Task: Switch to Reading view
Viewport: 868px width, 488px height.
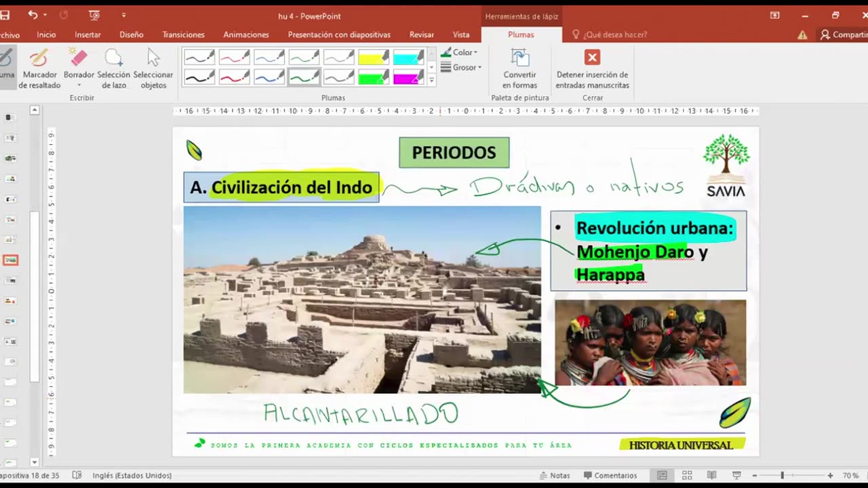Action: [711, 475]
